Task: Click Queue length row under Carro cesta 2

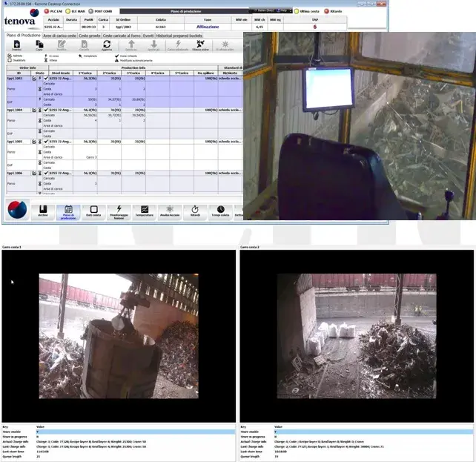Action: (357, 456)
